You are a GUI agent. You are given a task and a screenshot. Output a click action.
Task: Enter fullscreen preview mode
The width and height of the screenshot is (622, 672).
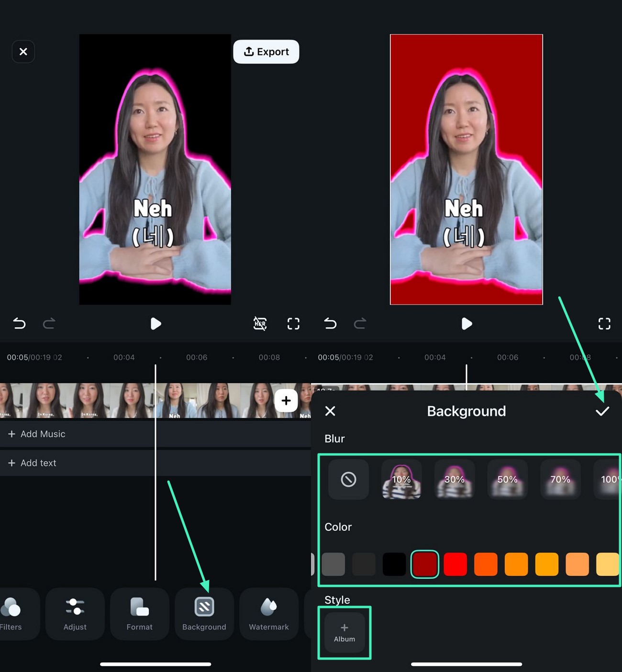pos(293,324)
